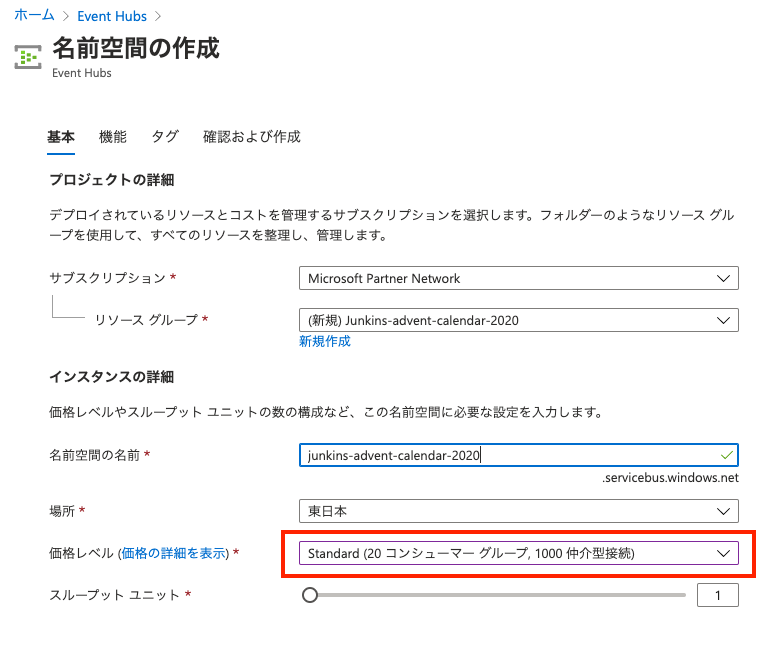Open Event Hubs breadcrumb link
Viewport: 766px width, 645px height.
[x=112, y=15]
